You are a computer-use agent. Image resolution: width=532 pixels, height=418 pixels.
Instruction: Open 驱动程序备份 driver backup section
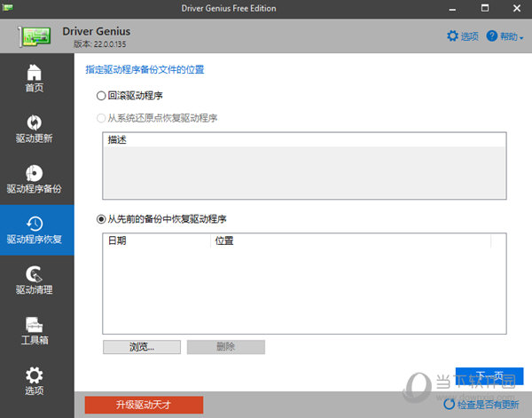tap(35, 179)
